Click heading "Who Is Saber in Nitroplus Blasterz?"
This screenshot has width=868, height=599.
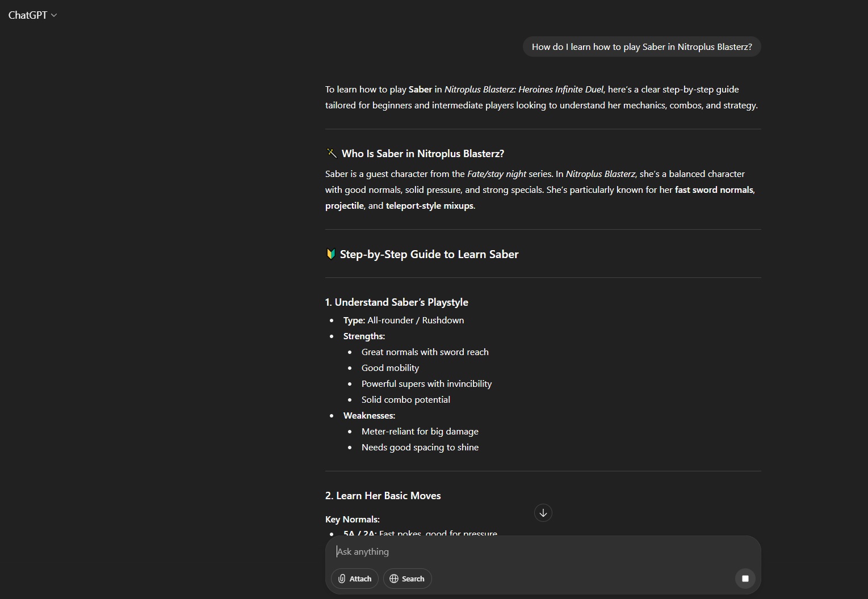pos(423,154)
